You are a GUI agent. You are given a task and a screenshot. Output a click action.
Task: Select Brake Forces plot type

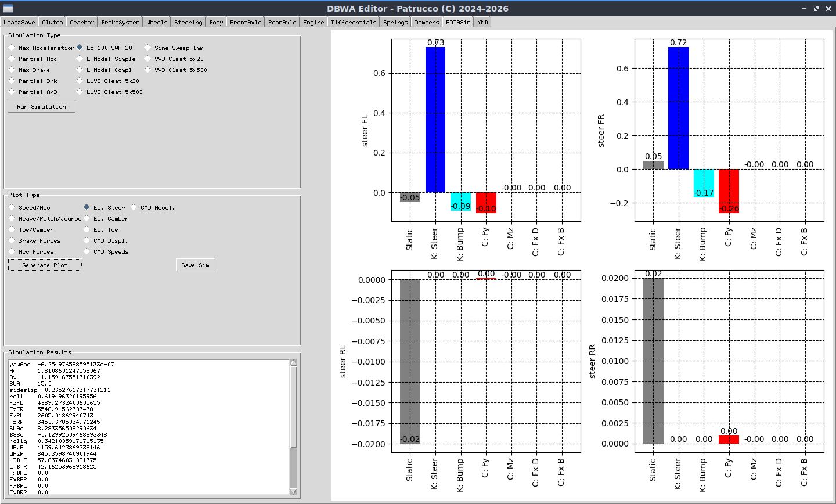click(x=35, y=240)
